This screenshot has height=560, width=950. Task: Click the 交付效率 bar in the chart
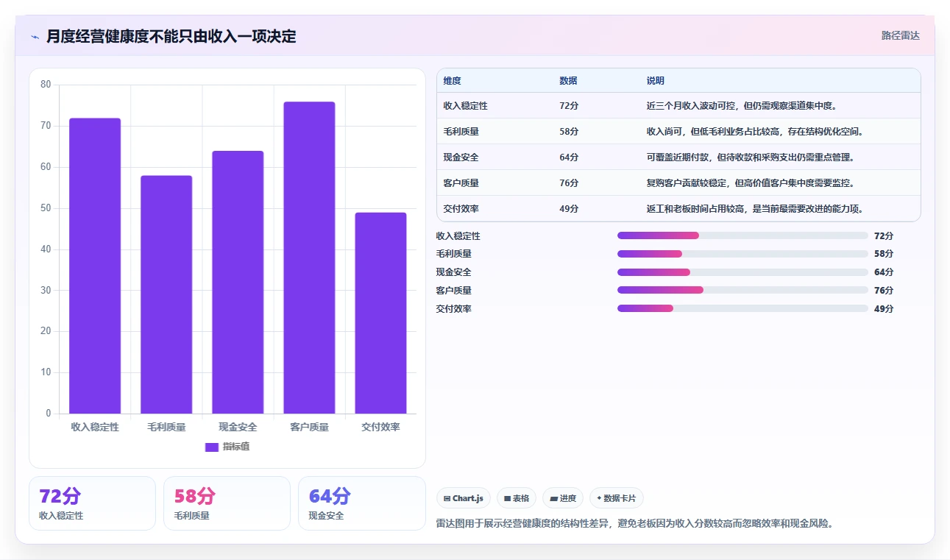[380, 313]
